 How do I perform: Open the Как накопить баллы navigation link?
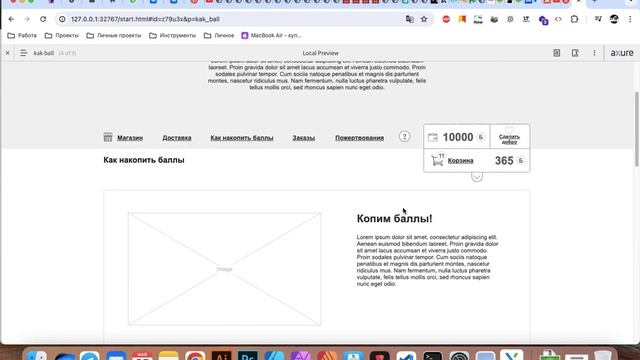pyautogui.click(x=242, y=138)
